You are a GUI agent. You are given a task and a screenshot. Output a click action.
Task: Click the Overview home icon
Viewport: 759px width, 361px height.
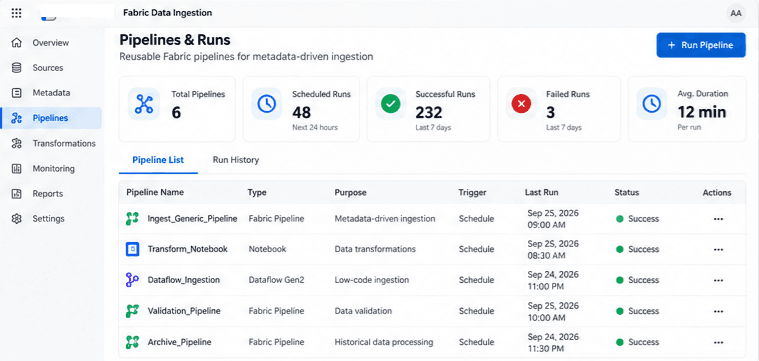coord(17,43)
